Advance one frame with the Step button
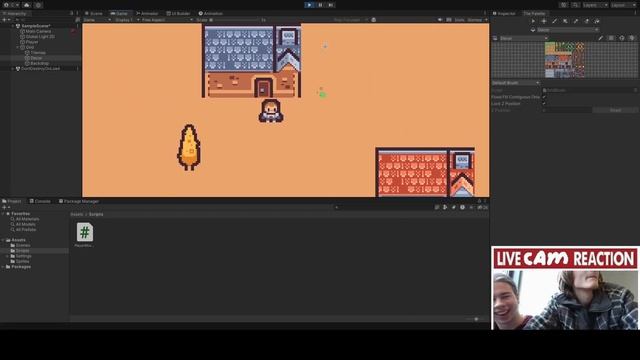The image size is (640, 360). pos(331,5)
